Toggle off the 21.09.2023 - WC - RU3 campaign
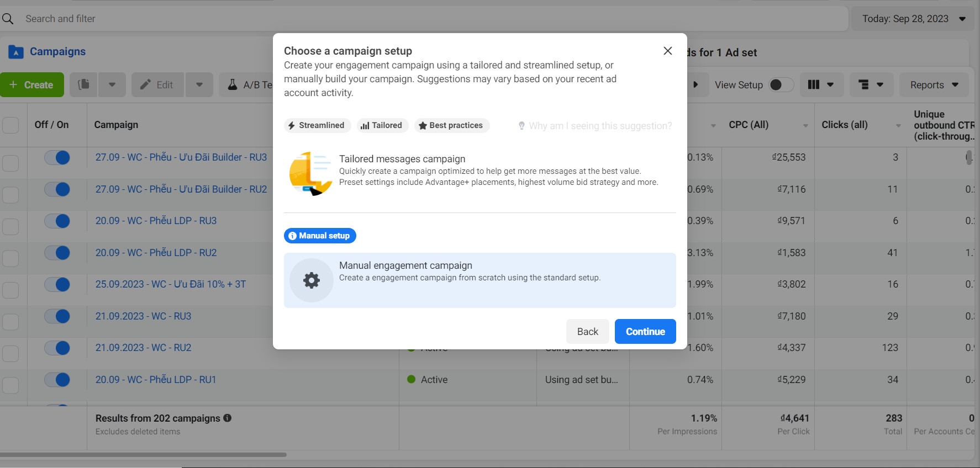 57,316
